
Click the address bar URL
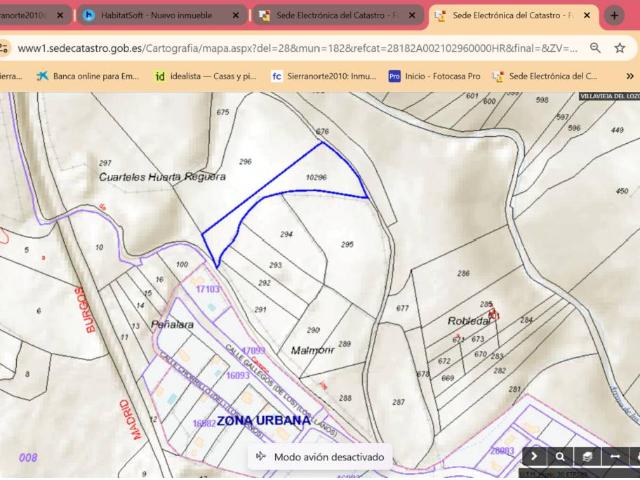[298, 48]
